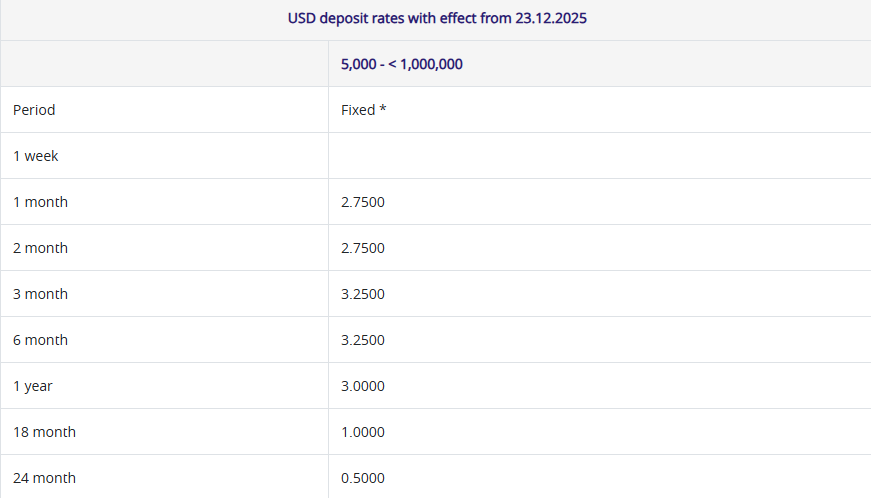The height and width of the screenshot is (498, 871).
Task: Select the 1 month period label
Action: coord(40,202)
